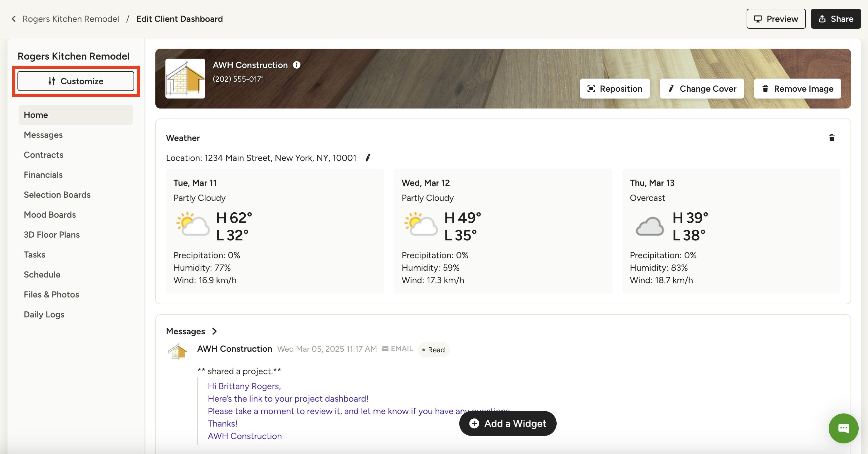Click the 'Thu, Mar 13' date heading

652,183
